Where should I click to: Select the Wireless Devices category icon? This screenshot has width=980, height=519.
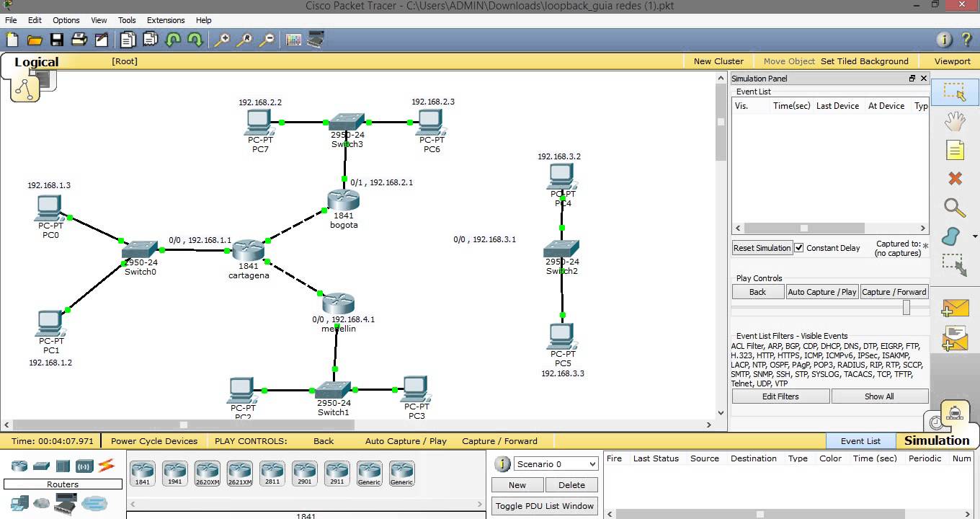pos(84,466)
